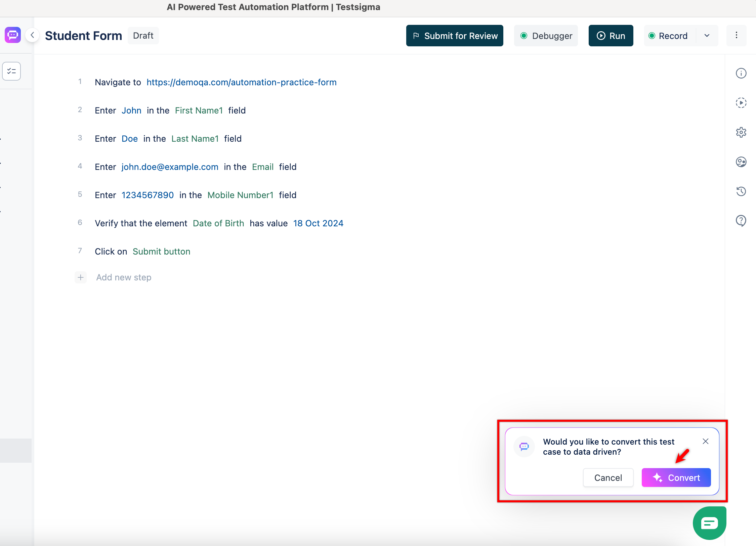Click the Date of Birth element in step 6

click(218, 223)
